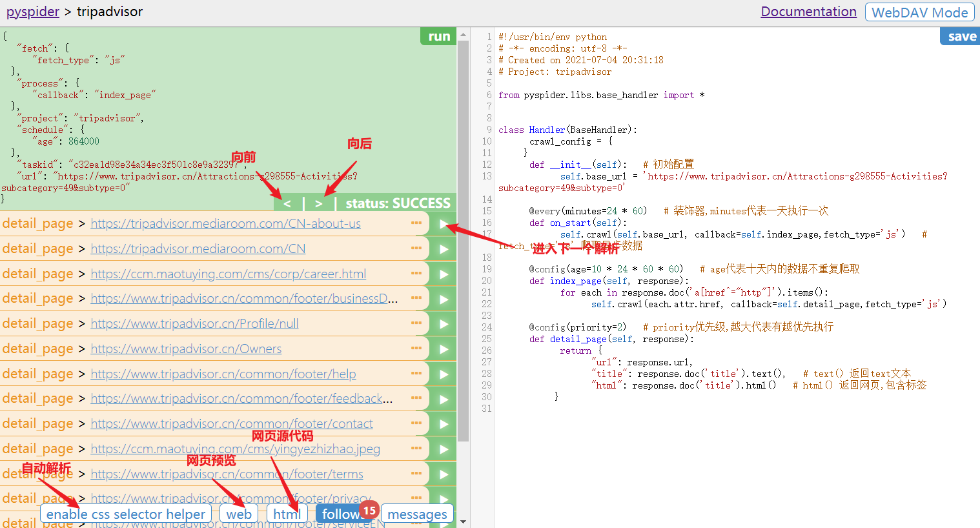
Task: Open the tripadvisor.mediaroom.com/CN link
Action: 198,249
